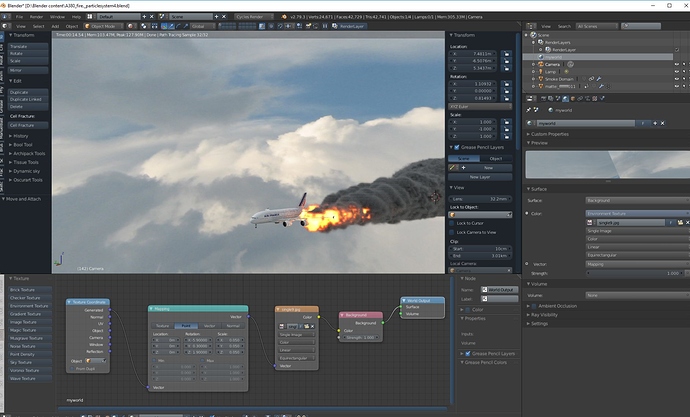Open the Render menu
690x417 pixels.
point(36,17)
